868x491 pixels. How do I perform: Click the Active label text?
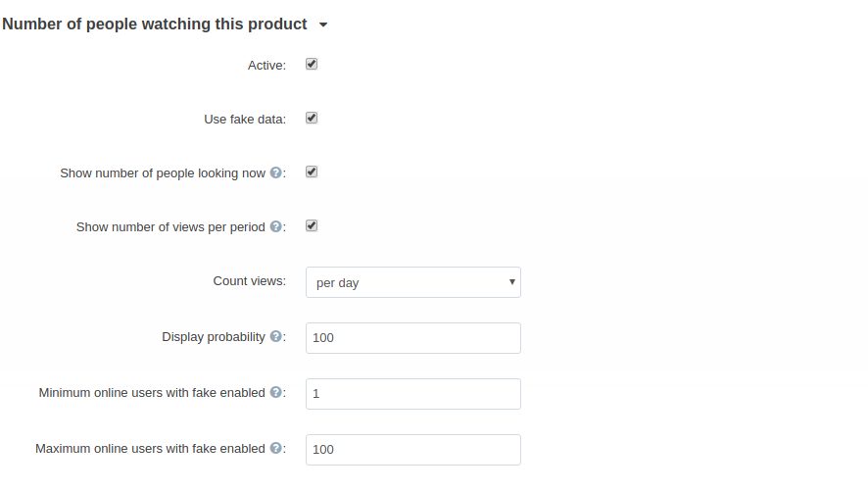[x=266, y=66]
